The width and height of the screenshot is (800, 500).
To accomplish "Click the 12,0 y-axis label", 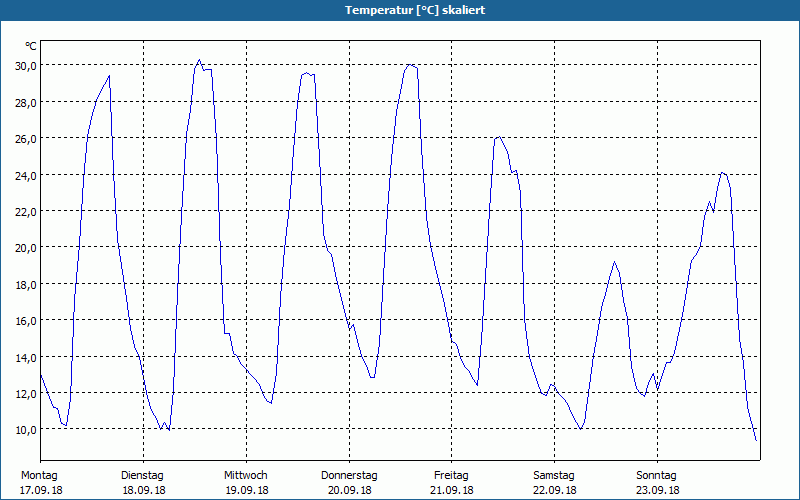I will pyautogui.click(x=26, y=393).
